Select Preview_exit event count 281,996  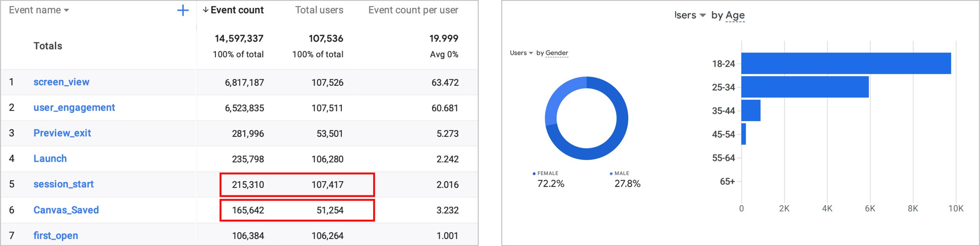248,133
